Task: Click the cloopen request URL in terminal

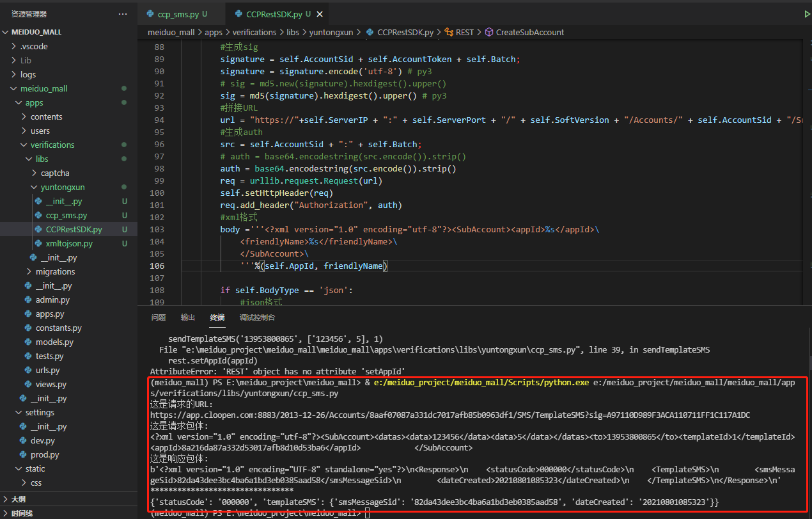Action: [x=450, y=415]
